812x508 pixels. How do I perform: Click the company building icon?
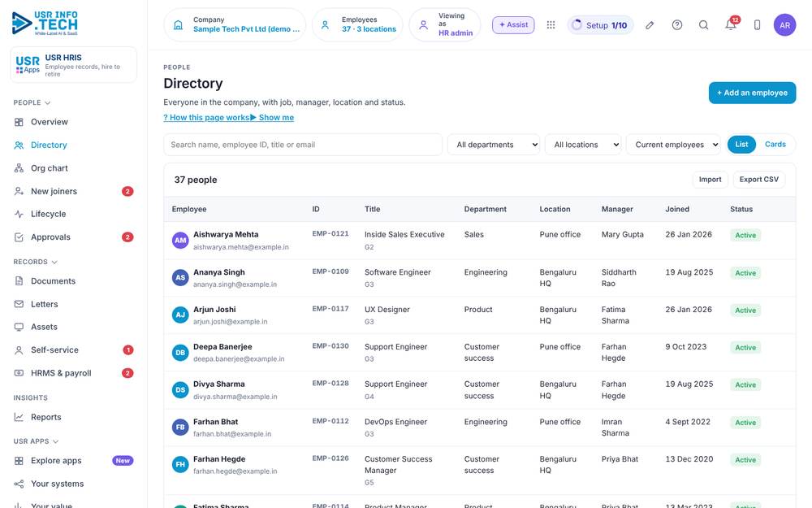(x=178, y=25)
